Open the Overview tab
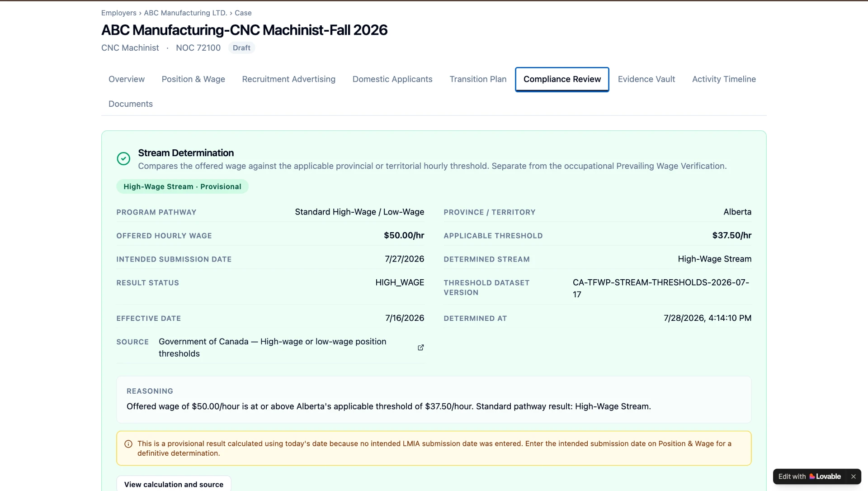This screenshot has width=868, height=491. [127, 79]
